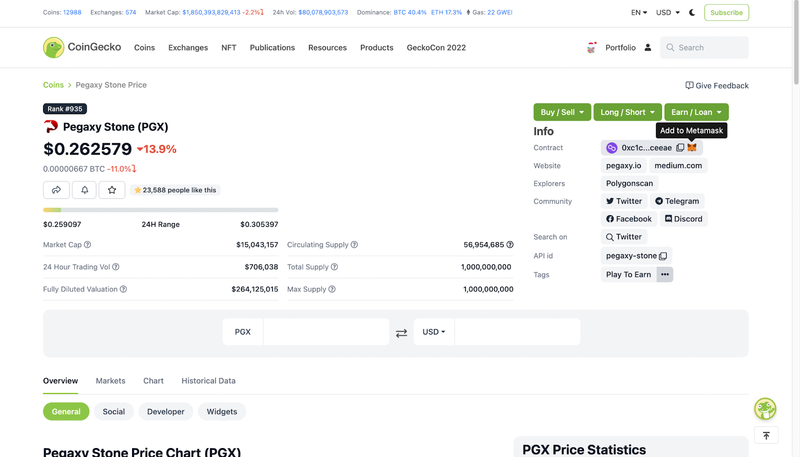
Task: Select the Social pill filter
Action: [x=113, y=412]
